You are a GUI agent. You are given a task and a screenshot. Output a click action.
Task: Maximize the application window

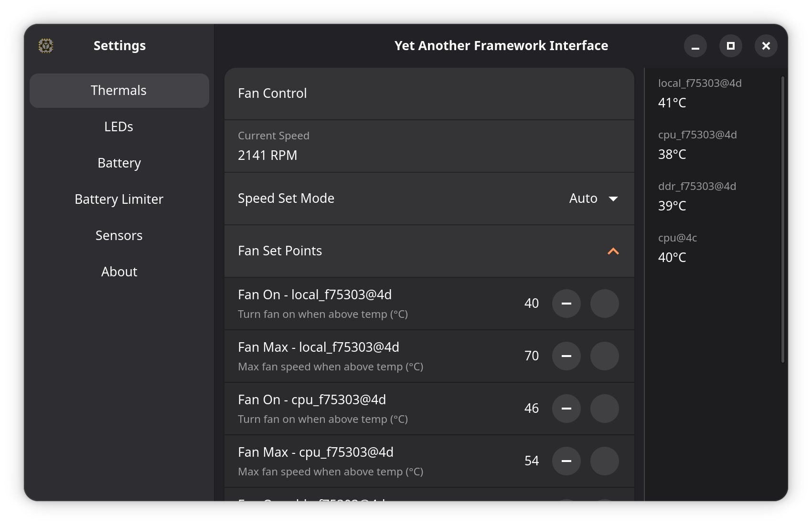click(x=730, y=46)
